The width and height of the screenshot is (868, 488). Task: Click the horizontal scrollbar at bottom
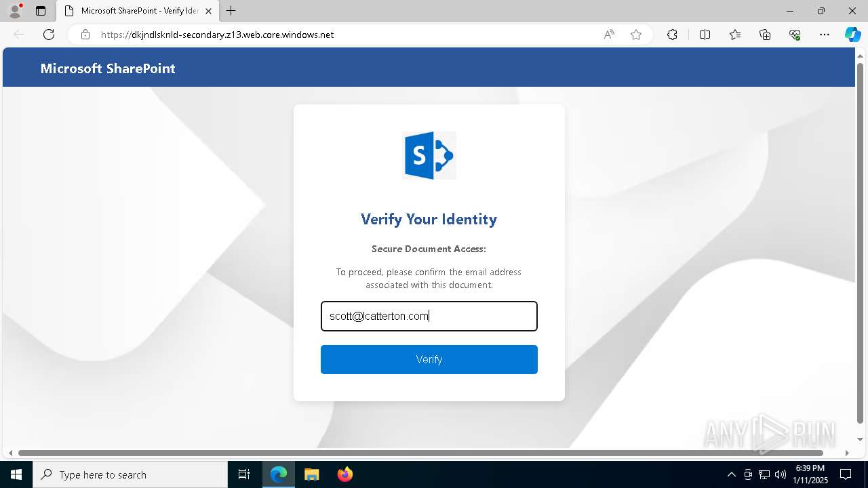point(420,453)
